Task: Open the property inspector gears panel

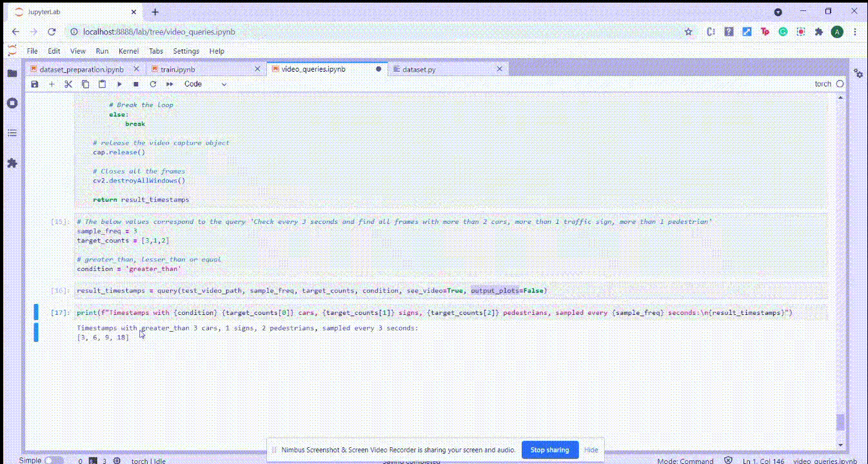Action: coord(858,74)
